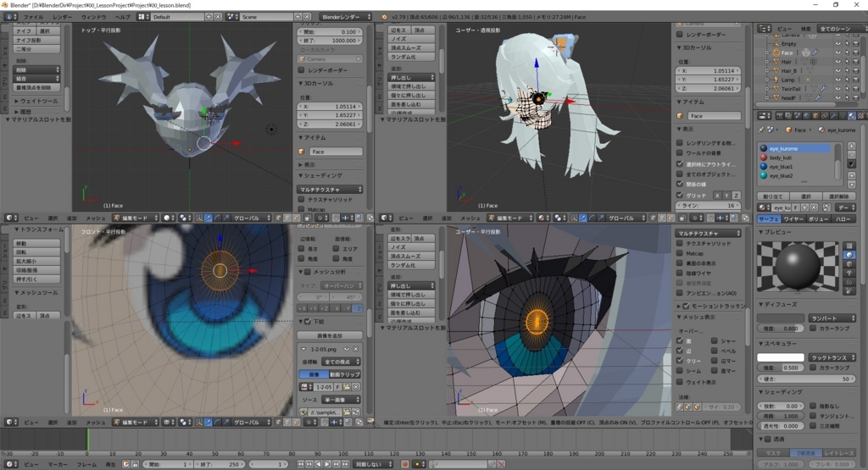The width and height of the screenshot is (868, 470).
Task: Open the ウィンドウ menu
Action: (x=93, y=17)
